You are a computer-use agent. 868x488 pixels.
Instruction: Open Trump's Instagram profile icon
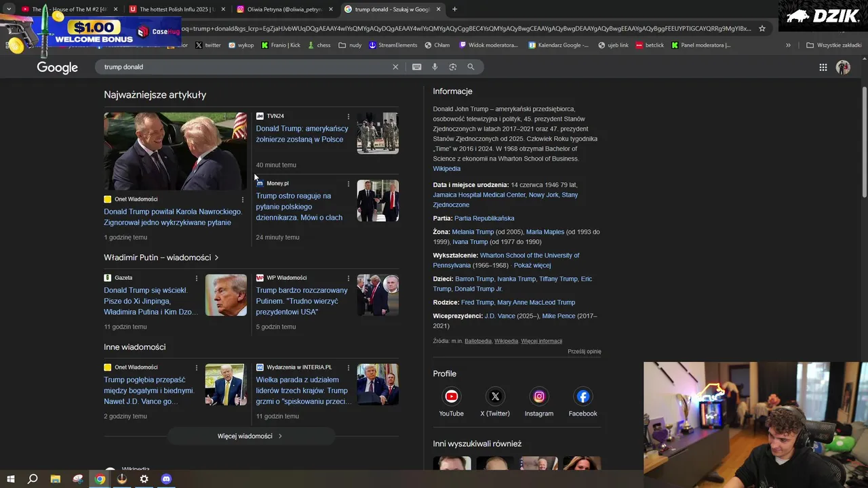539,396
